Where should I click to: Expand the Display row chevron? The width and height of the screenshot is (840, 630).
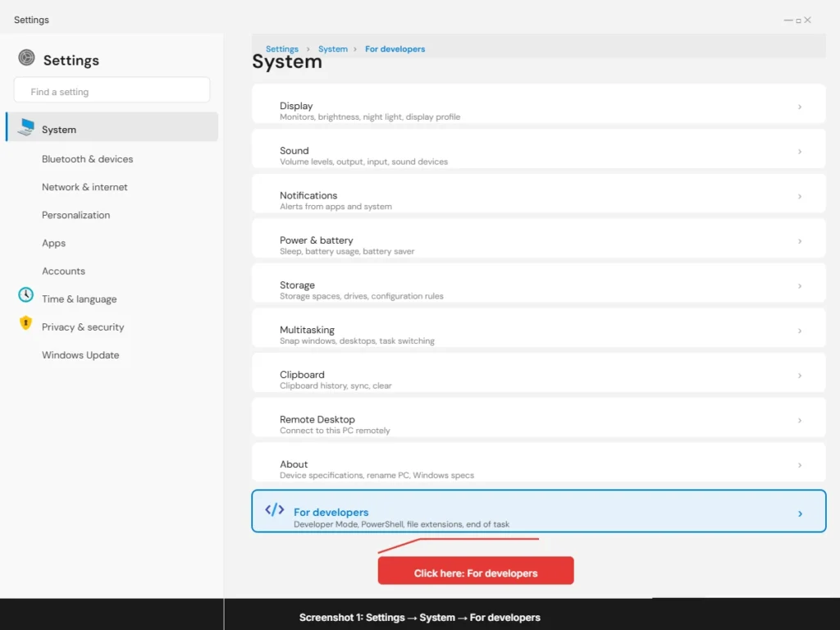tap(800, 107)
